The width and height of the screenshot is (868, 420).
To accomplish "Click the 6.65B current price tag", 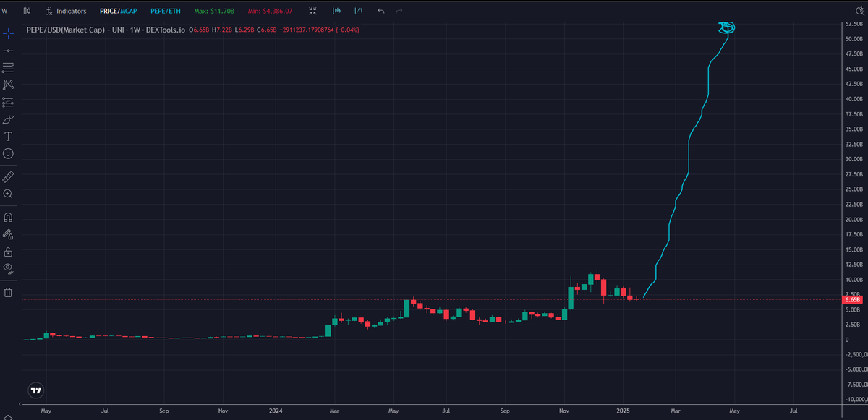I will click(854, 299).
